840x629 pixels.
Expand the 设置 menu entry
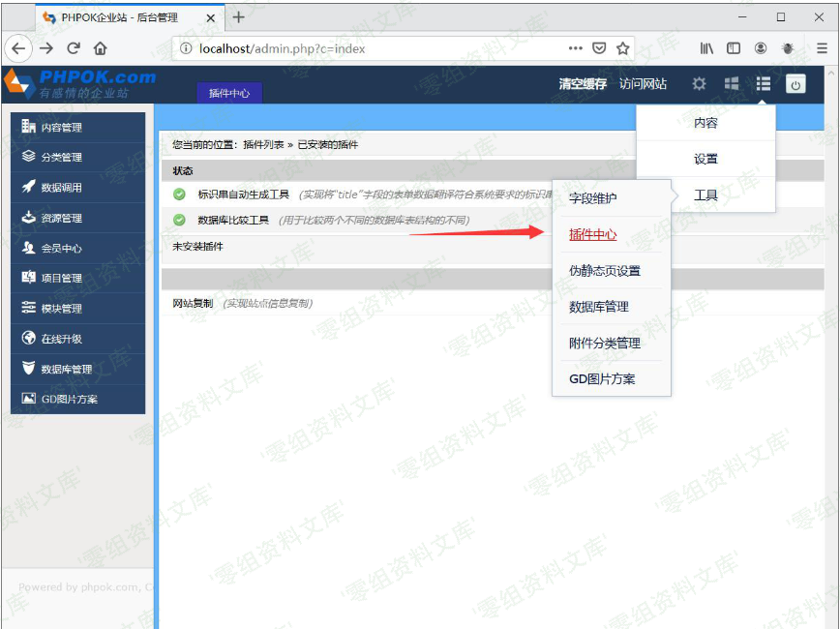(705, 159)
